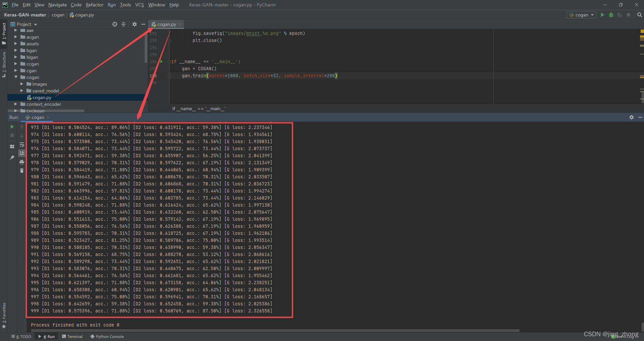Click the Stop square in Run panel

(12, 135)
